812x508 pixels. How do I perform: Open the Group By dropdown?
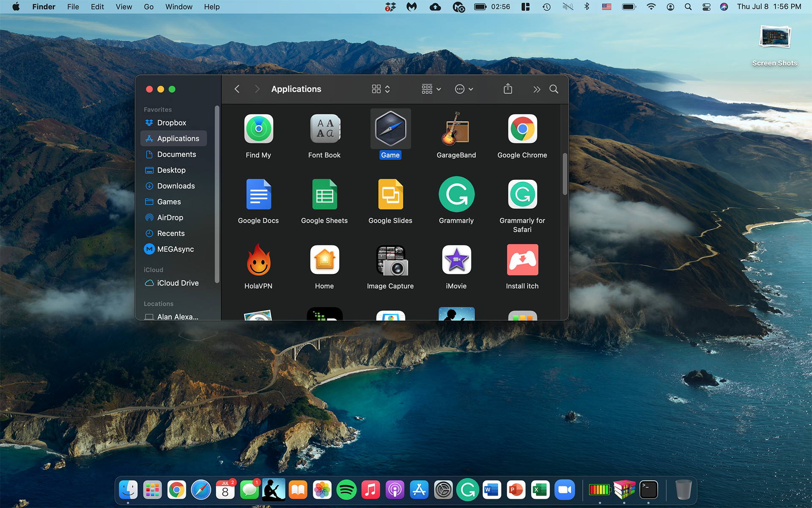431,89
